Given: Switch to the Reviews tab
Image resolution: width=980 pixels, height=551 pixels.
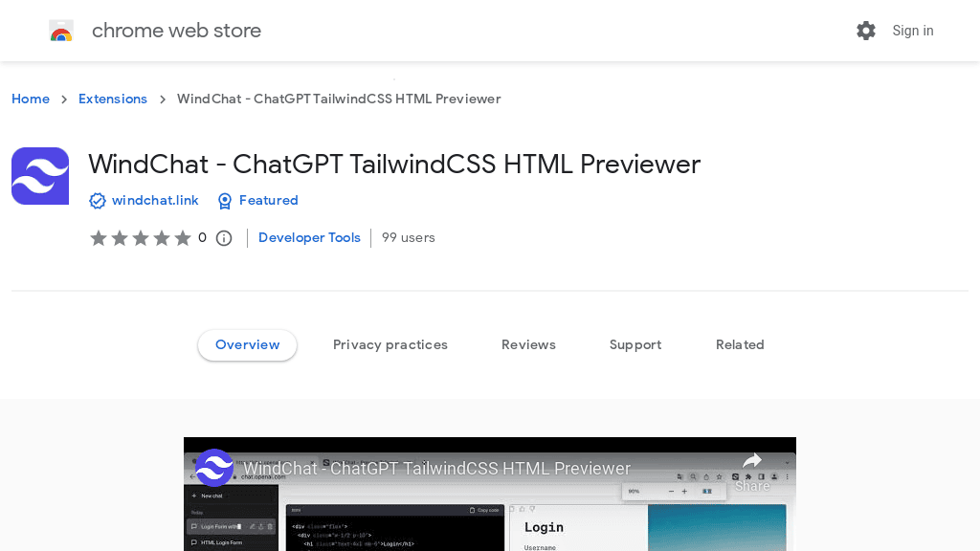Looking at the screenshot, I should point(528,344).
